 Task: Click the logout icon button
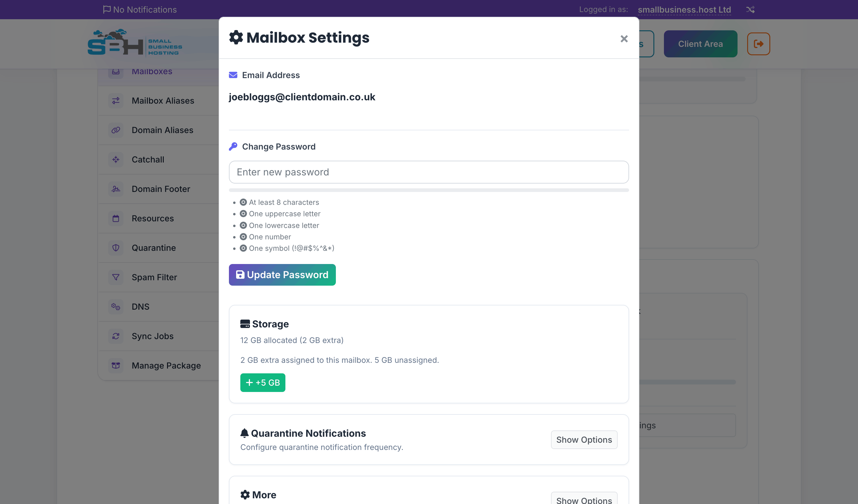pos(758,44)
